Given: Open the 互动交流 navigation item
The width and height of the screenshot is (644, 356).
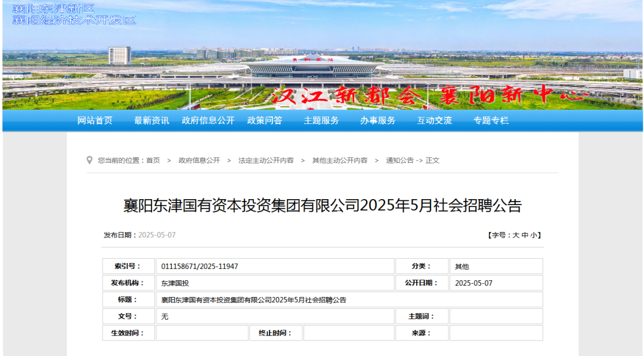Looking at the screenshot, I should (434, 120).
